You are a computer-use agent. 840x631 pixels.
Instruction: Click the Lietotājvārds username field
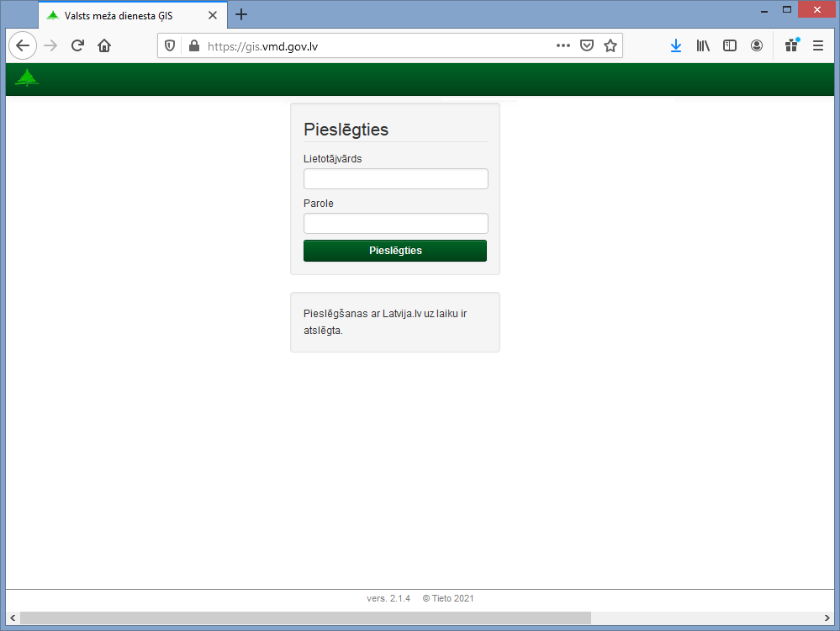click(x=395, y=178)
